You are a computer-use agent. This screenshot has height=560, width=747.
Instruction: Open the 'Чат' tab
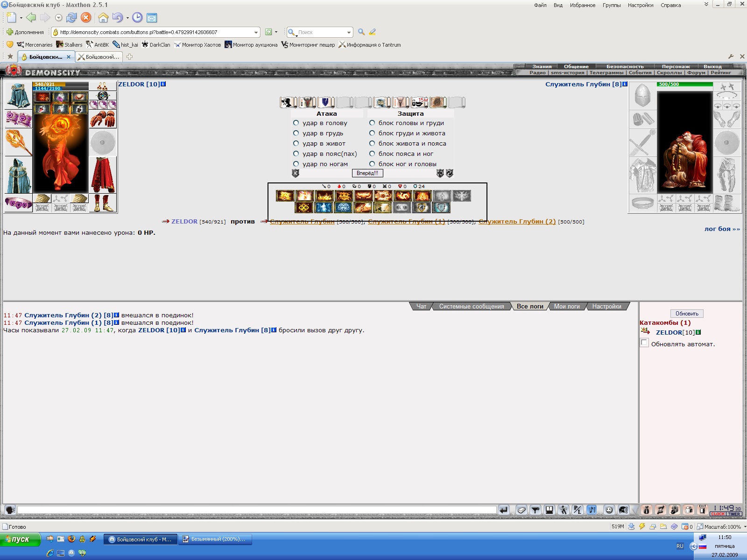(x=421, y=307)
